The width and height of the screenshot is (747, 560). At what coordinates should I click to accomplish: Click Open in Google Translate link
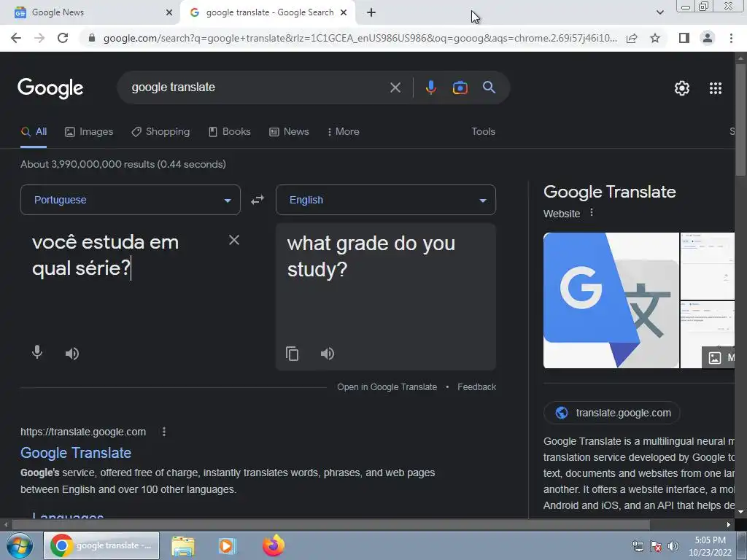tap(387, 387)
